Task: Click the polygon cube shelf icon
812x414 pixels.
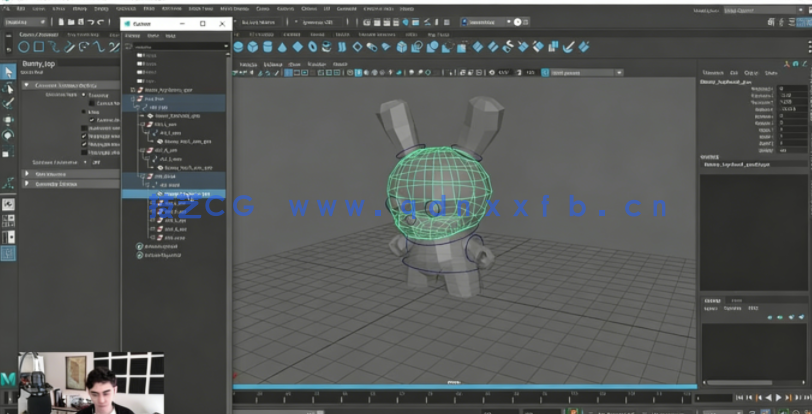Action: point(254,46)
